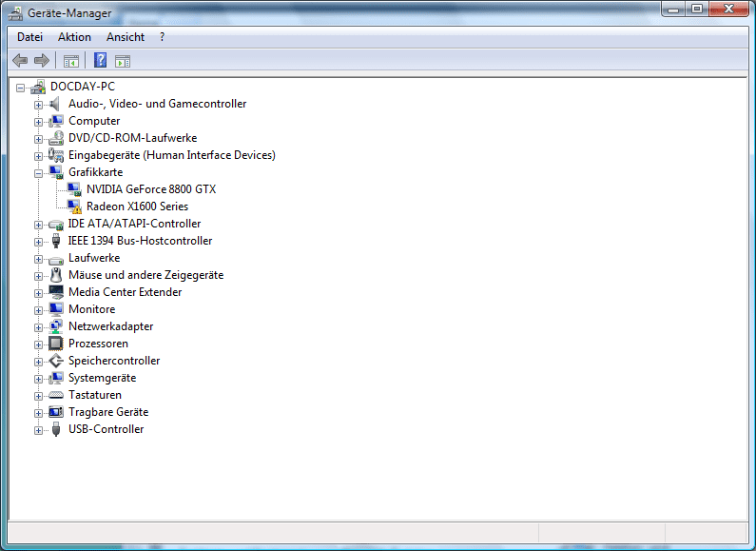Viewport: 756px width, 551px height.
Task: Expand IEEE 1394 Bus-Hostcontroller
Action: [x=38, y=242]
